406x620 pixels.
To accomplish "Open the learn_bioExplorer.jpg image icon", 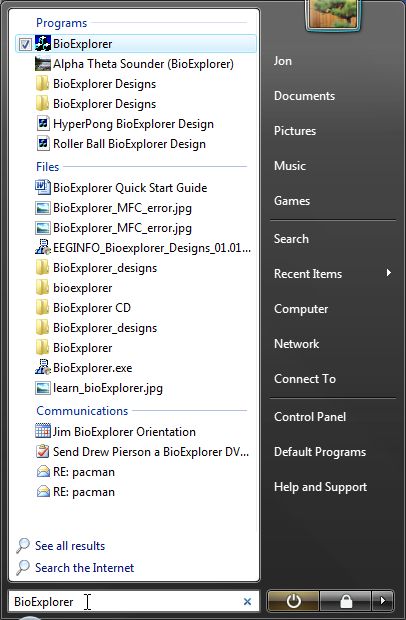I will [x=43, y=388].
